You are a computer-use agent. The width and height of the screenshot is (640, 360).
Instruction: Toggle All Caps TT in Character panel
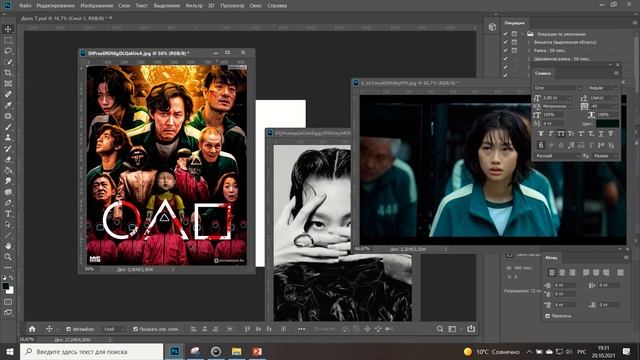561,133
